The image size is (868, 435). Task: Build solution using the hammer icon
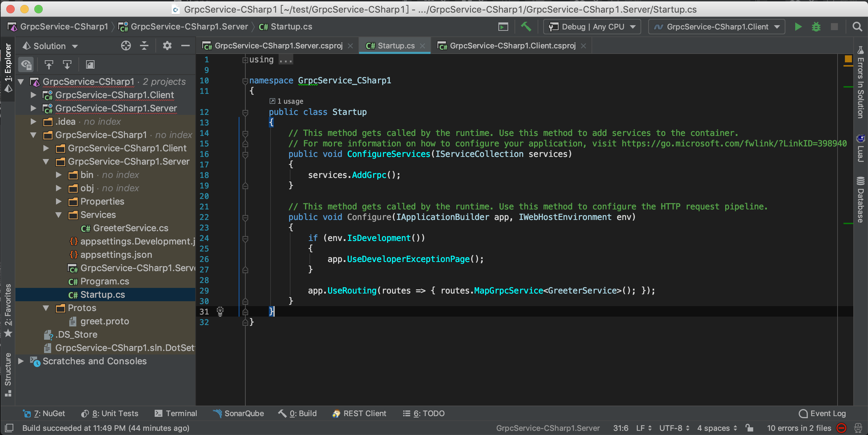[526, 27]
